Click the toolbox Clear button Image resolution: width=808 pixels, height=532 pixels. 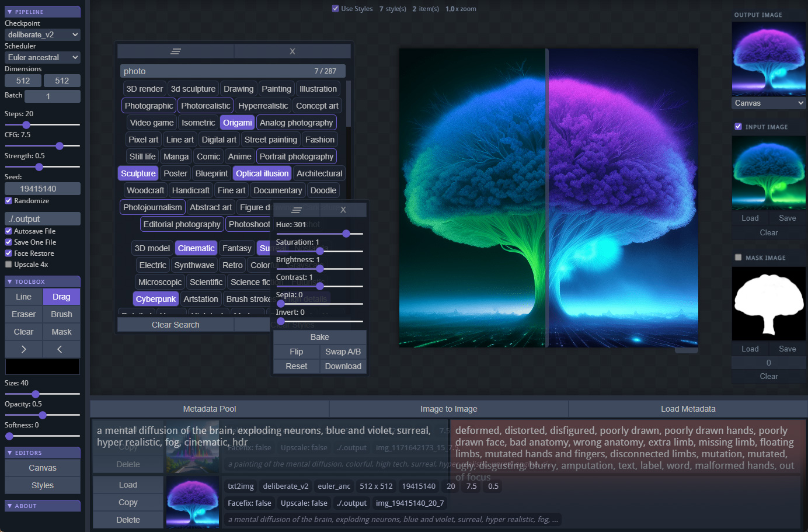(x=23, y=332)
